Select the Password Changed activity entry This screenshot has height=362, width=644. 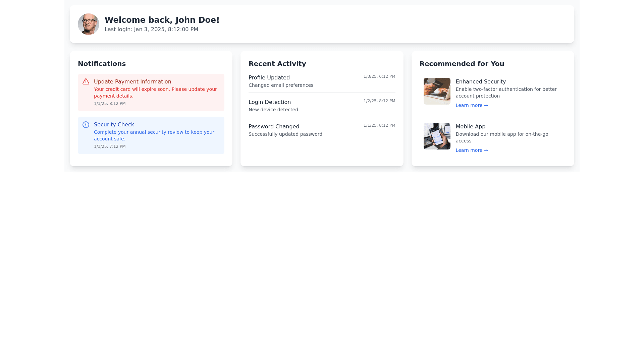274,127
